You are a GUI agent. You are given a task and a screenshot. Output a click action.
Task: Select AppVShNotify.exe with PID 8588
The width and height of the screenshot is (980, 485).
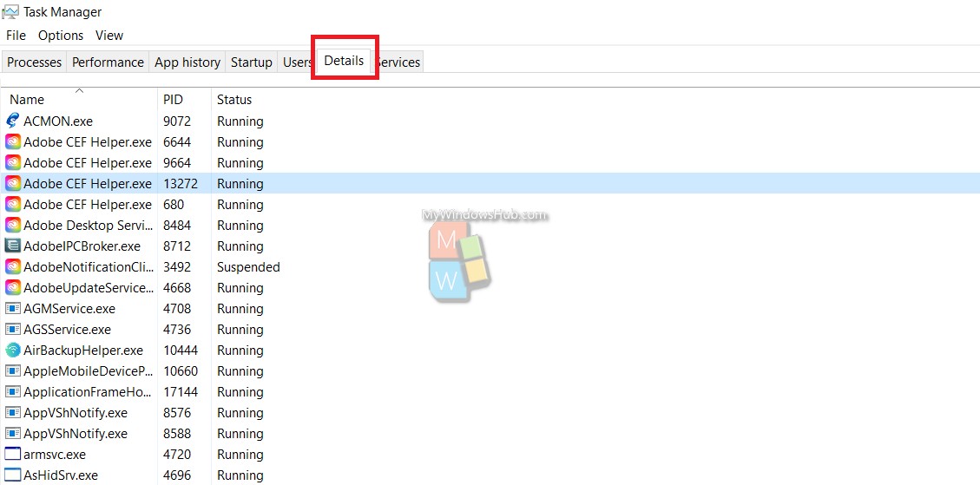click(76, 434)
